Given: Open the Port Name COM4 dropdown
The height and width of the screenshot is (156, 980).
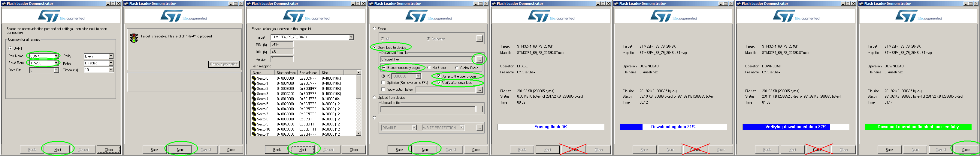Looking at the screenshot, I should coord(56,56).
